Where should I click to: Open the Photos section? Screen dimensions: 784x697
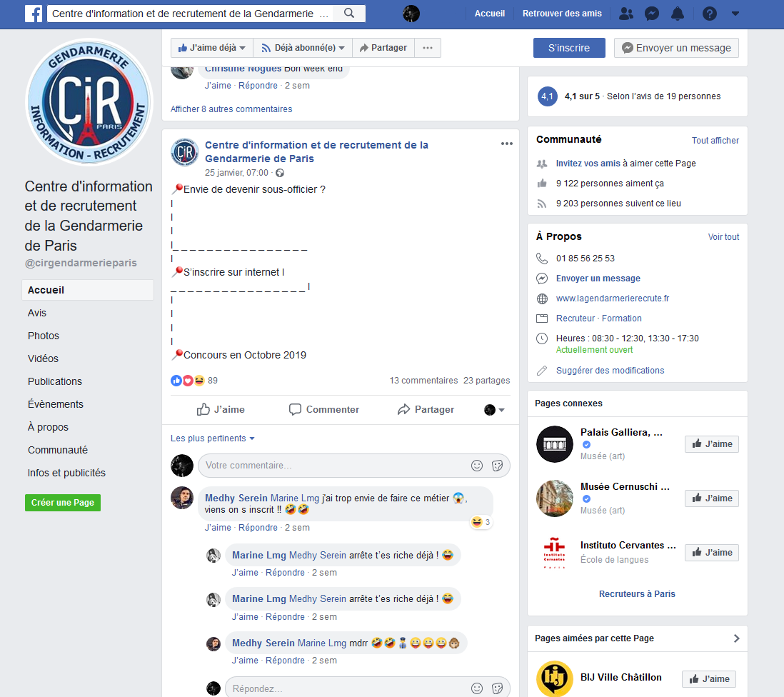[44, 336]
